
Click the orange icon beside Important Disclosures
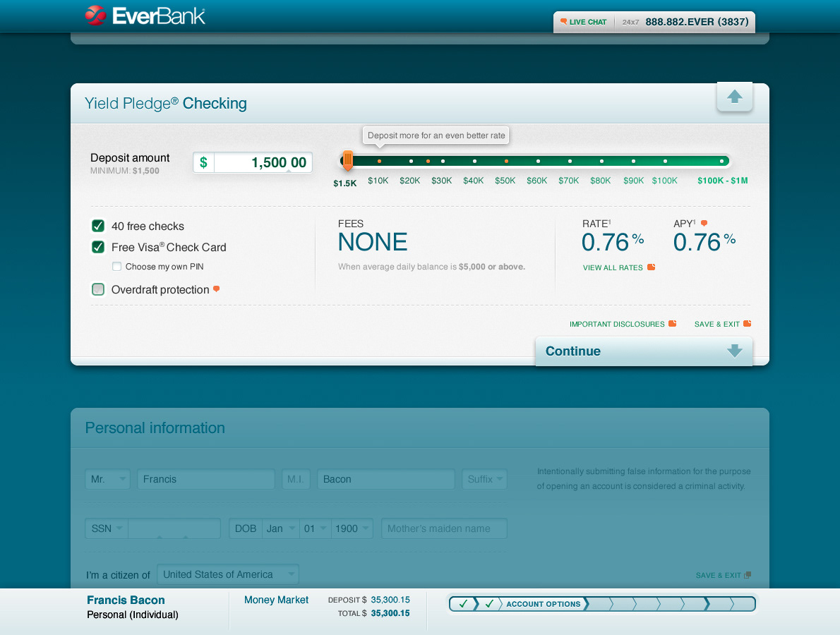click(672, 323)
